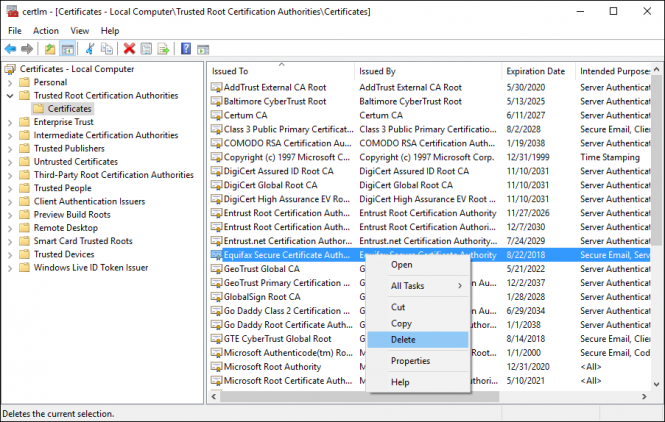Sort by the Issued By column header
Screen dimensions: 665x422
[x=428, y=71]
